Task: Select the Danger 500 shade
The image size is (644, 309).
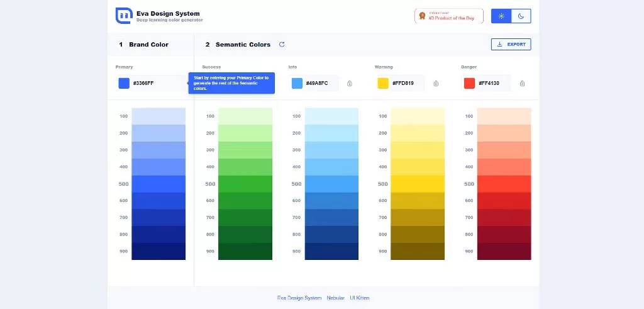Action: point(504,184)
